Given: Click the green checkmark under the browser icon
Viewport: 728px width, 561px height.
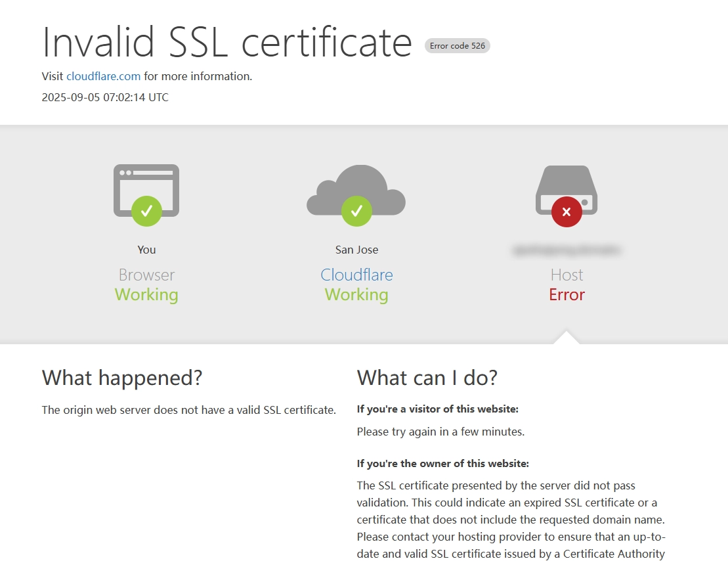Looking at the screenshot, I should 146,211.
